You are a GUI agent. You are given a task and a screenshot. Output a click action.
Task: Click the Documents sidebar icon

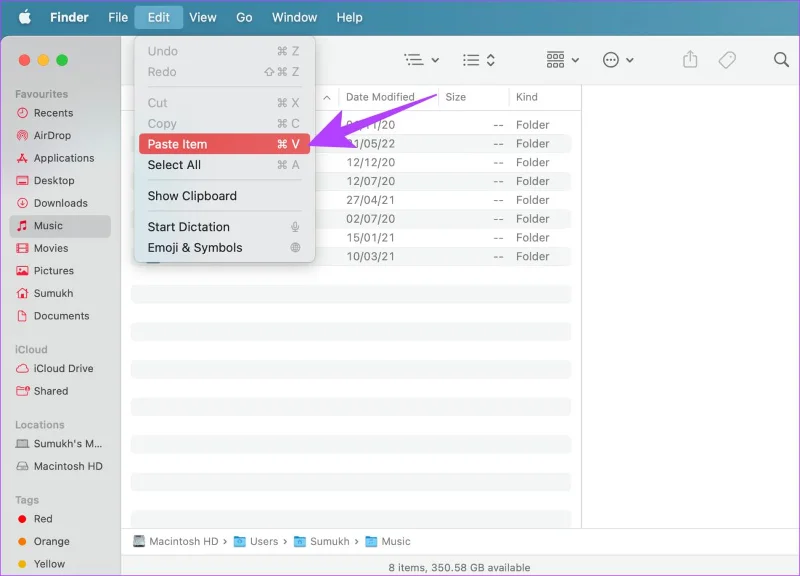(x=22, y=316)
